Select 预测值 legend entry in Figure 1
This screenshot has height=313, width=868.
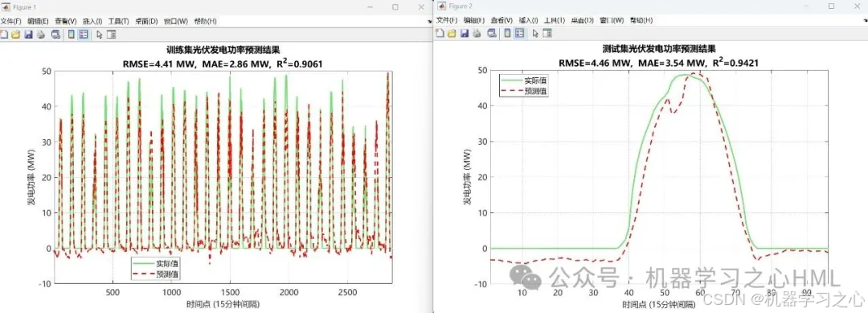[157, 274]
